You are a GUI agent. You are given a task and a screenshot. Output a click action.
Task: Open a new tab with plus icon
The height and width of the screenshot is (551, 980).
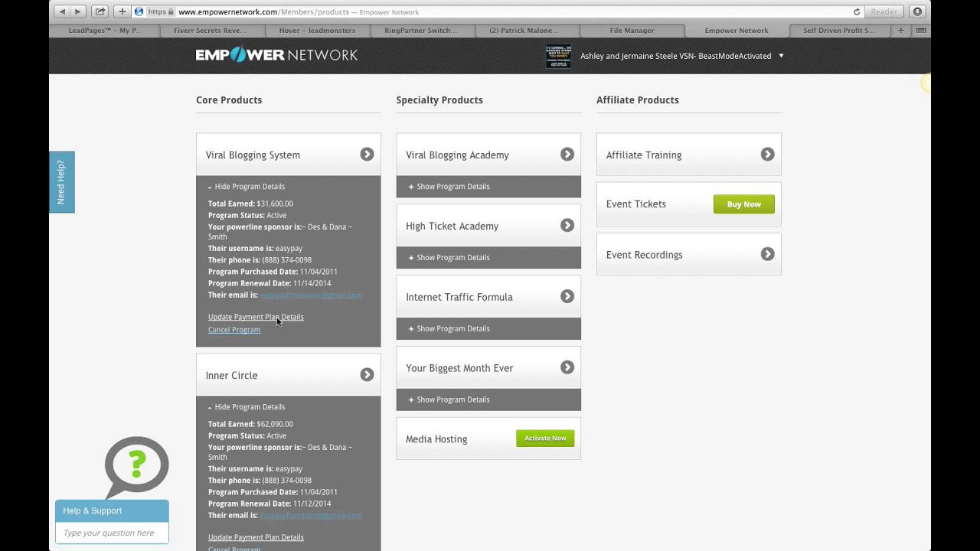point(901,31)
